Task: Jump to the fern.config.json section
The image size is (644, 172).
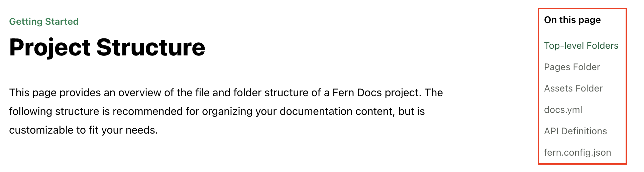Action: 577,153
